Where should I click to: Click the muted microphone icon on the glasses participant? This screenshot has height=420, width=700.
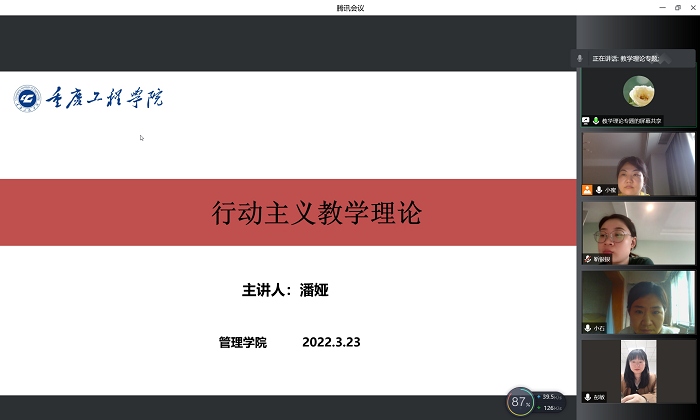(588, 258)
